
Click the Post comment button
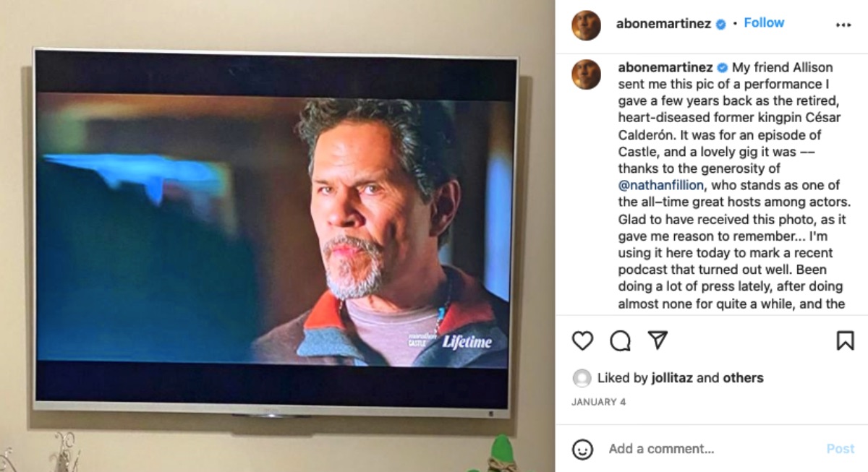click(840, 449)
